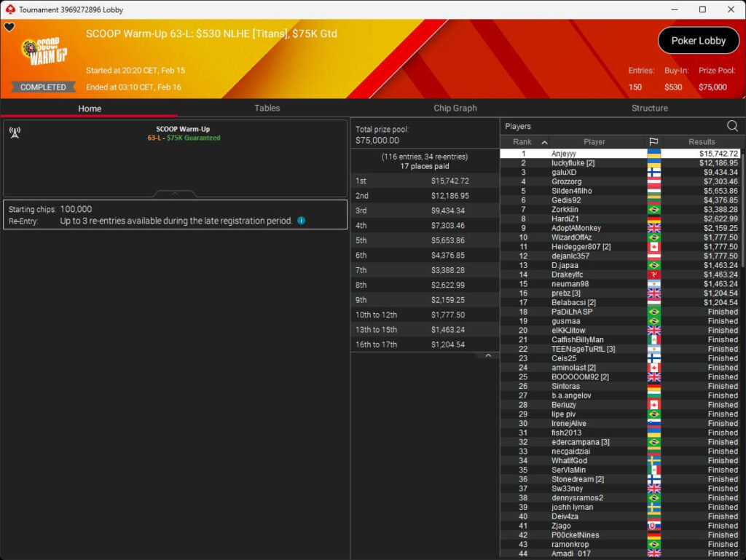Click the search magnifier in Players panel
Screen dimensions: 746x560
click(x=732, y=126)
